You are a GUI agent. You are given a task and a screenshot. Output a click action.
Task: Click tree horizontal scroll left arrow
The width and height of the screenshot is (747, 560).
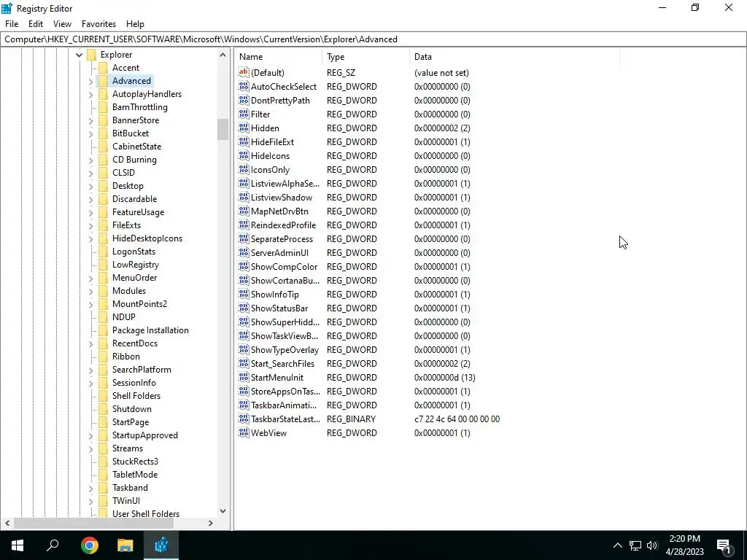[7, 523]
